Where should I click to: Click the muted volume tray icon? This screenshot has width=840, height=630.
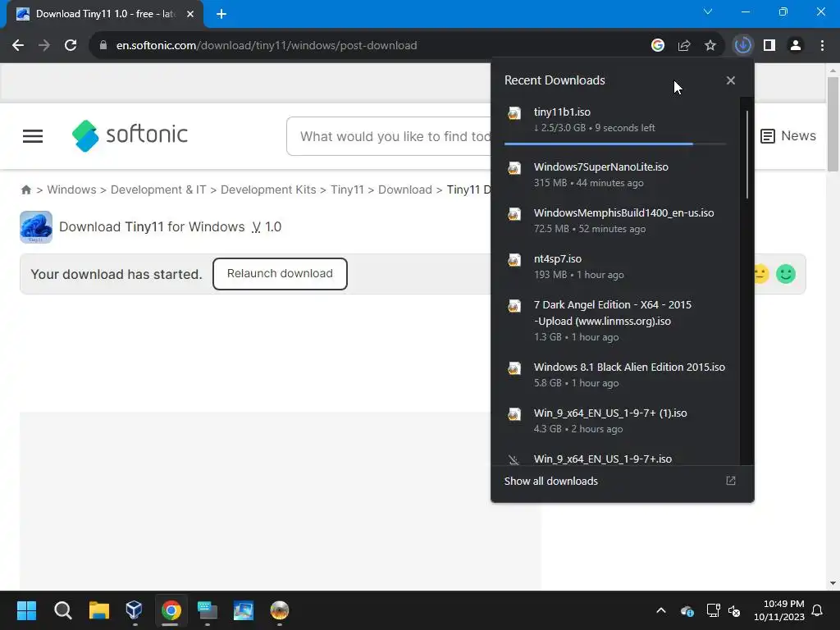pyautogui.click(x=734, y=610)
